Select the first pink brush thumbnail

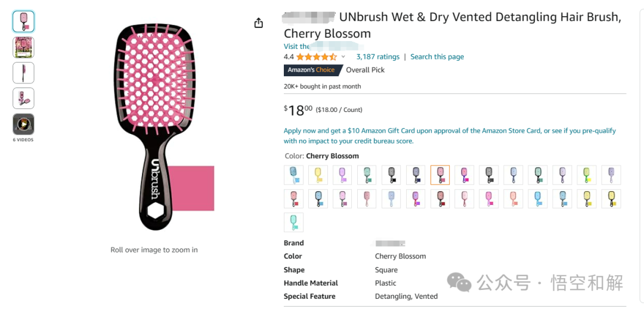(x=23, y=21)
